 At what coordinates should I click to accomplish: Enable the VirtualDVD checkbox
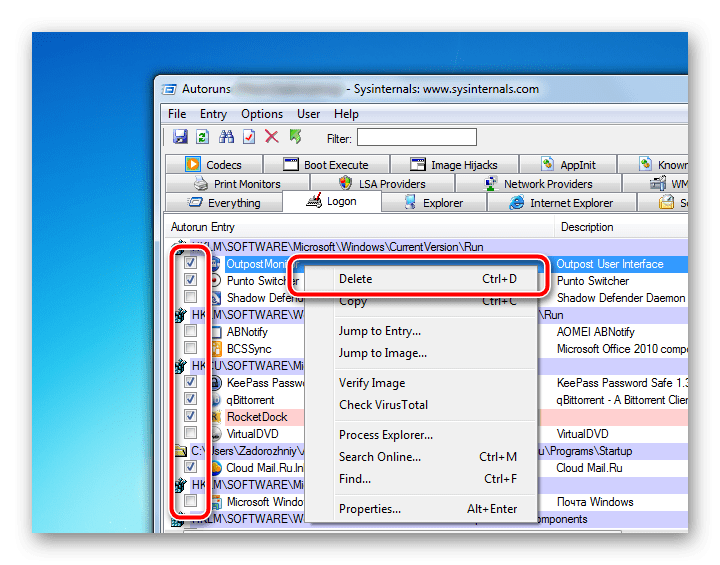pos(190,432)
